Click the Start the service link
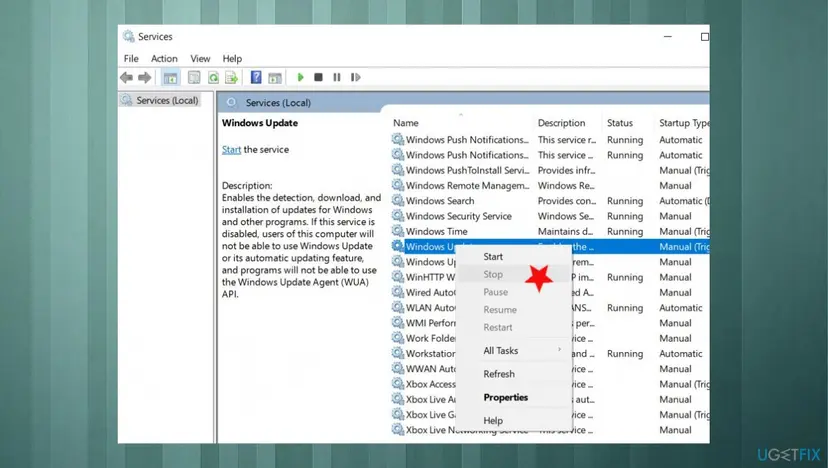The image size is (828, 468). 231,149
